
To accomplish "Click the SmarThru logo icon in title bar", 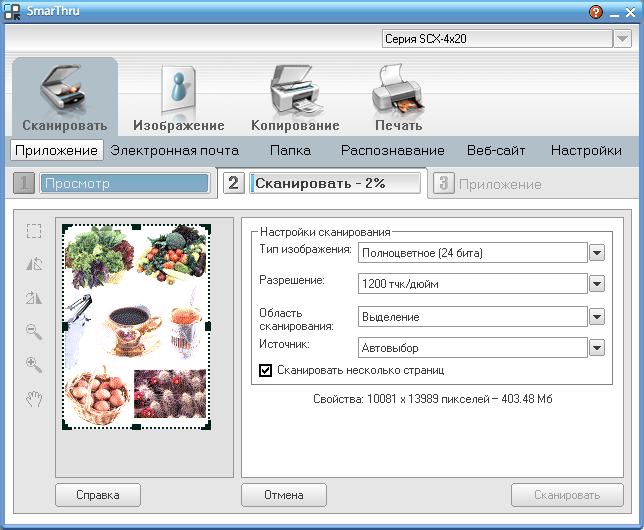I will coord(12,12).
